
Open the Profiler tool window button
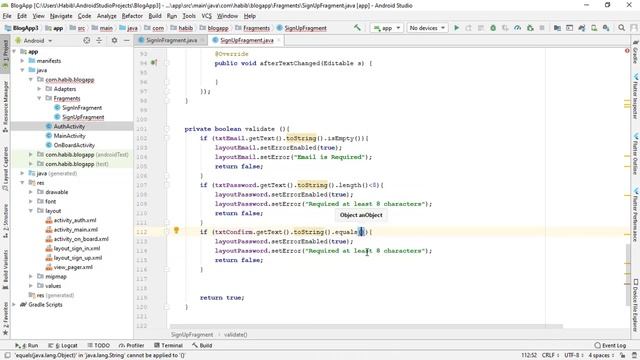click(131, 345)
